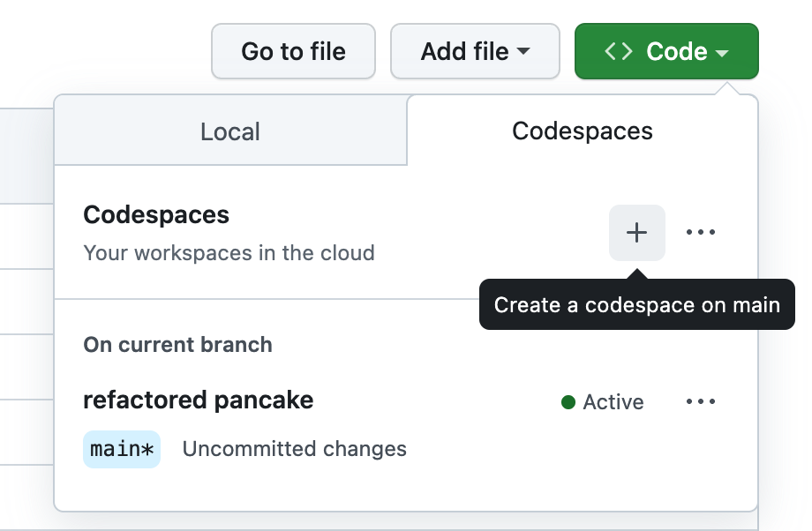
Task: Click the angle-brackets icon on Code button
Action: [x=619, y=51]
